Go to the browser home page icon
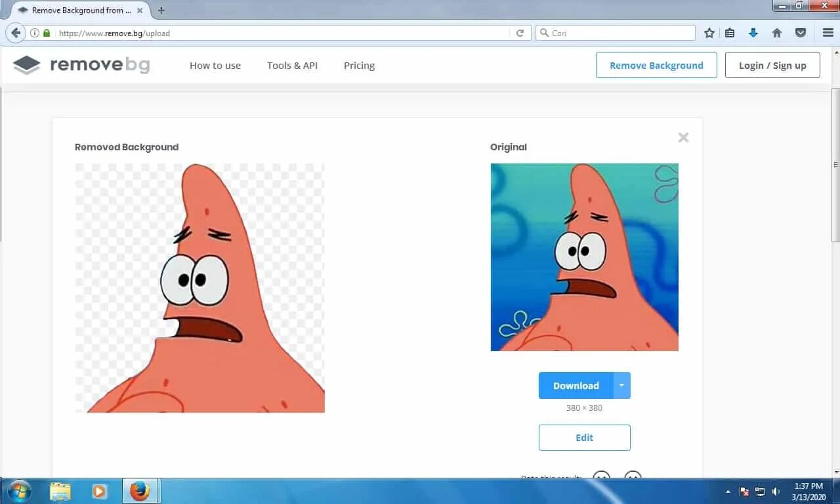The image size is (840, 504). click(x=777, y=33)
